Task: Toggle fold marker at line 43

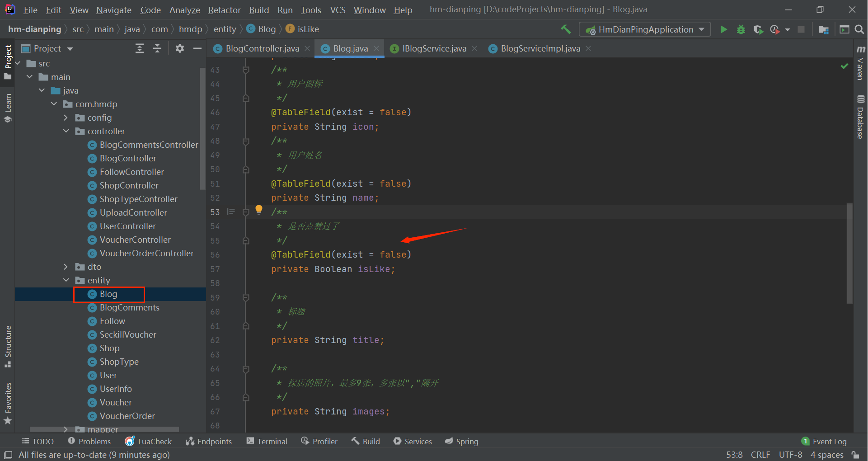Action: 246,70
